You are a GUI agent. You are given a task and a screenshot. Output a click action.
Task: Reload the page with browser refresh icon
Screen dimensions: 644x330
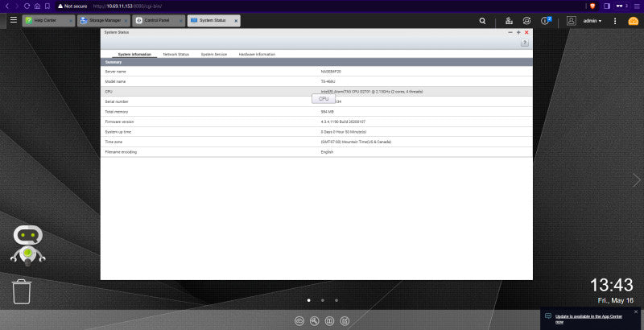click(x=27, y=6)
